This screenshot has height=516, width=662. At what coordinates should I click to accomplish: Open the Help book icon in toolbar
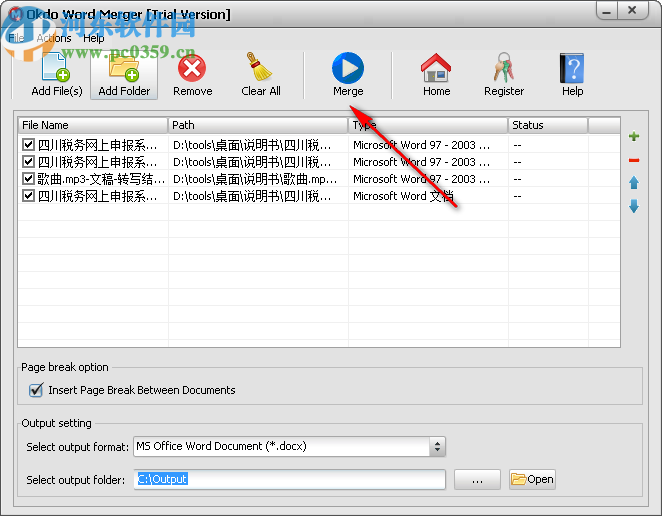coord(572,68)
